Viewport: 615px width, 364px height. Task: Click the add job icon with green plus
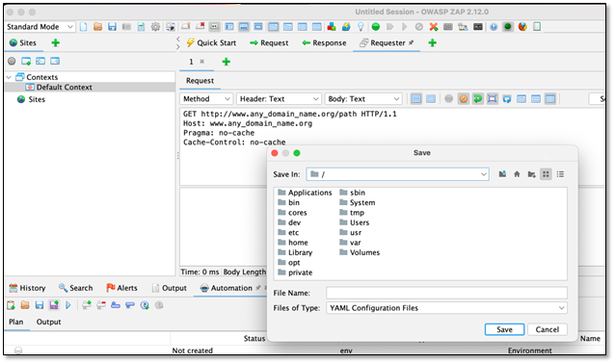[87, 305]
